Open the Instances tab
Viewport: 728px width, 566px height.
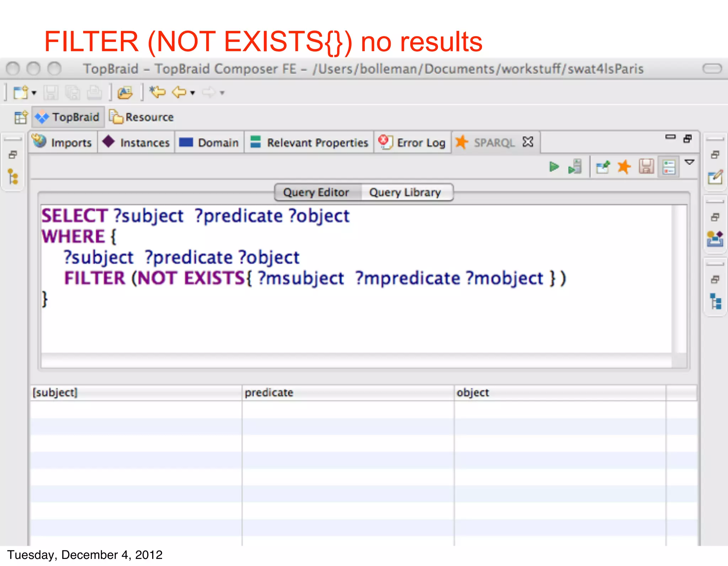pos(136,142)
